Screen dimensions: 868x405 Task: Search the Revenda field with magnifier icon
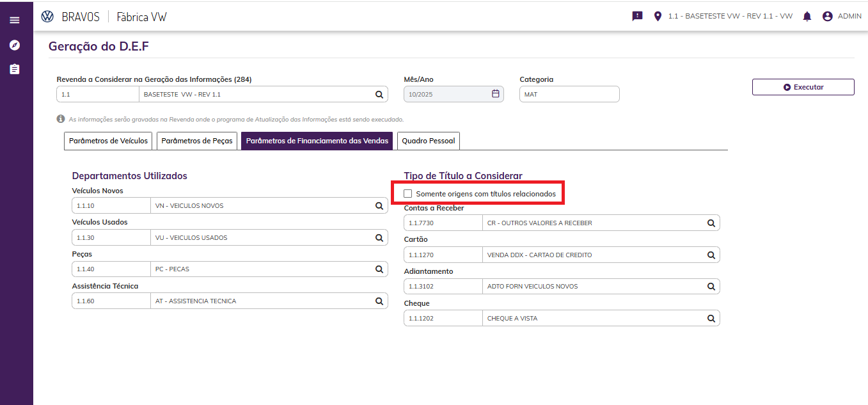click(x=379, y=95)
